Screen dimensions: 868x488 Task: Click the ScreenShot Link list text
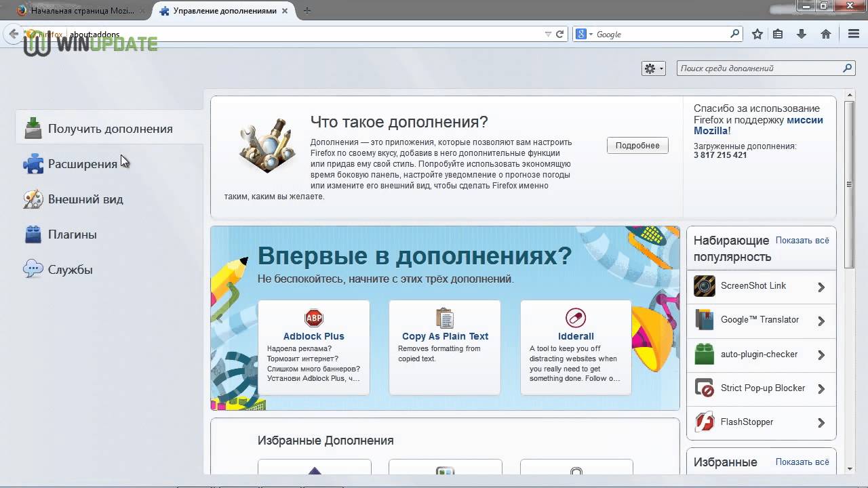(753, 286)
